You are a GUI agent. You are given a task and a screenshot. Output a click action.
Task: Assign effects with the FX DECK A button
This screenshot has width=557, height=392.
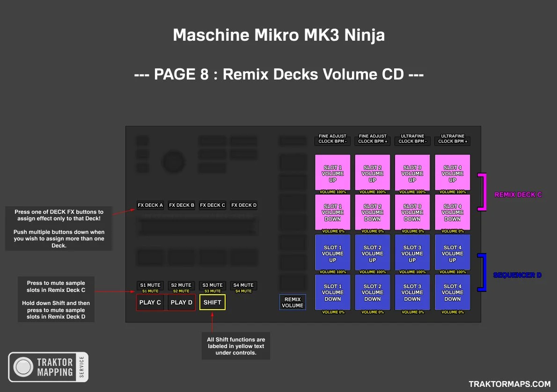point(150,205)
